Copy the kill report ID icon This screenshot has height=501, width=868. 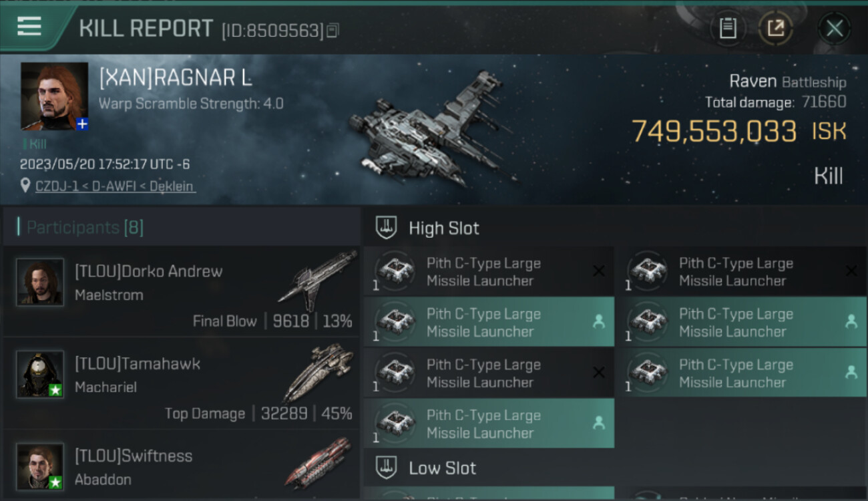point(333,30)
